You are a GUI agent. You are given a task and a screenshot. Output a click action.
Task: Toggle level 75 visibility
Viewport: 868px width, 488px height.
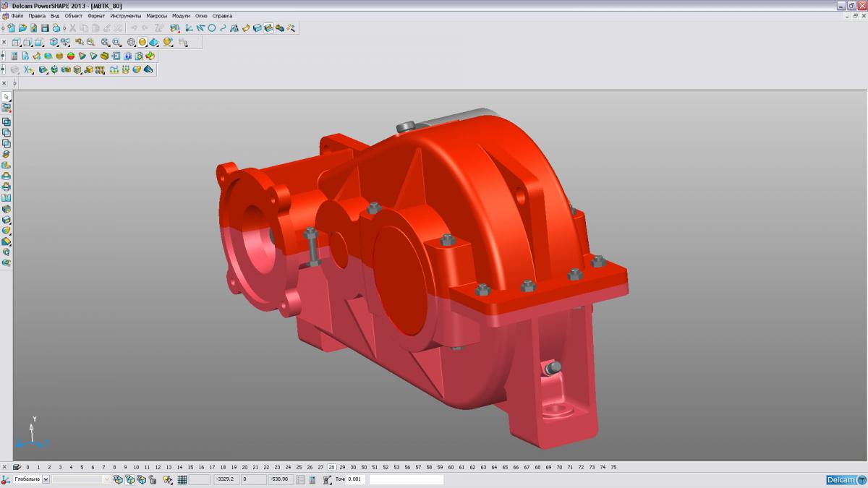[x=613, y=467]
